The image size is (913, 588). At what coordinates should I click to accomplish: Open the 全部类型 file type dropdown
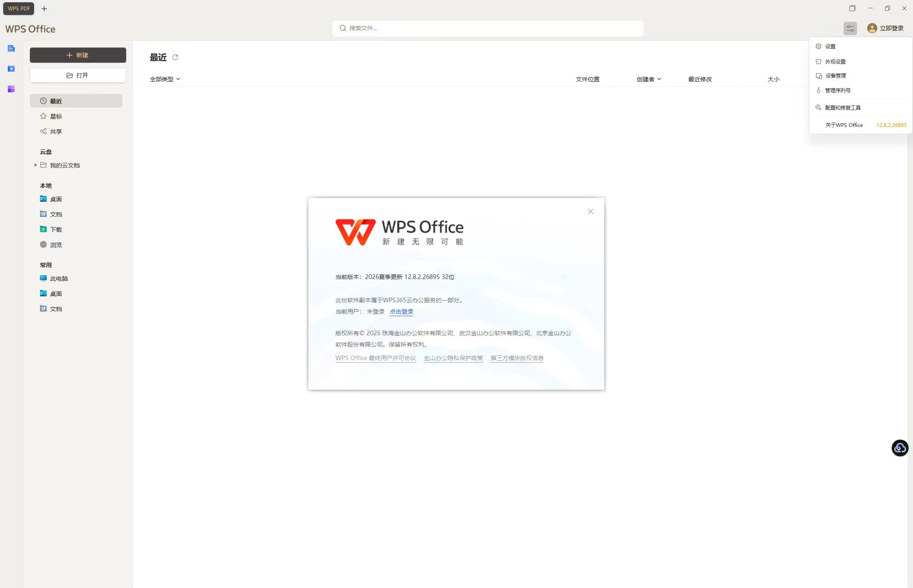point(165,79)
